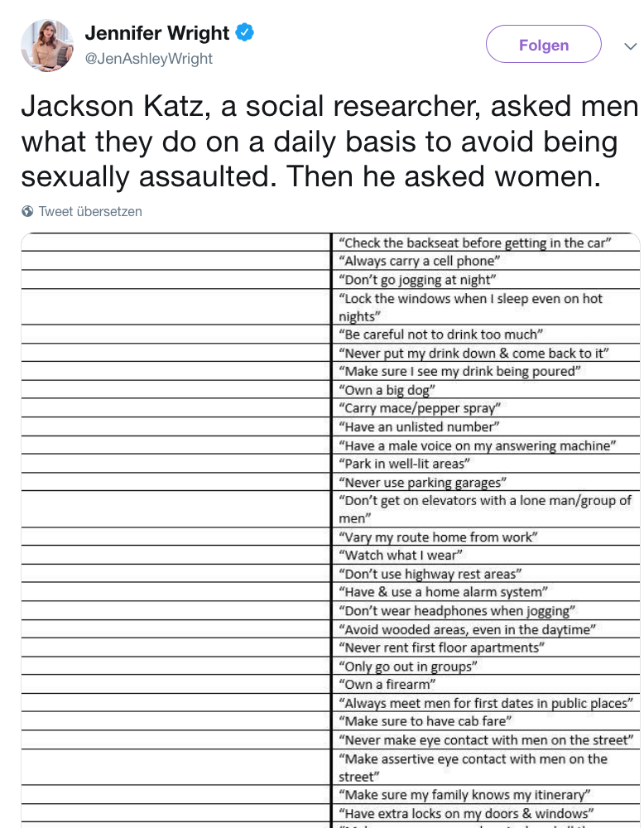Open Jennifer Wright's profile avatar
The width and height of the screenshot is (644, 828).
[46, 45]
